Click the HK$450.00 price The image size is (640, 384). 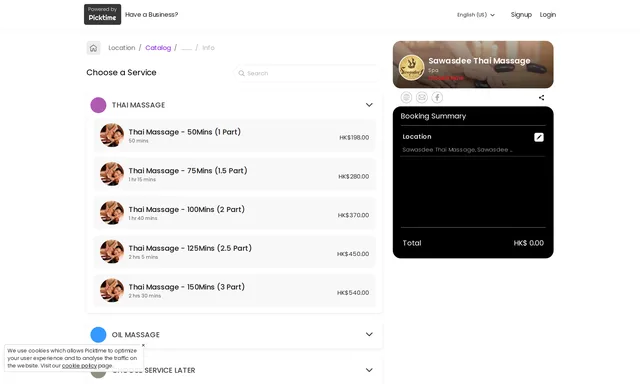353,254
